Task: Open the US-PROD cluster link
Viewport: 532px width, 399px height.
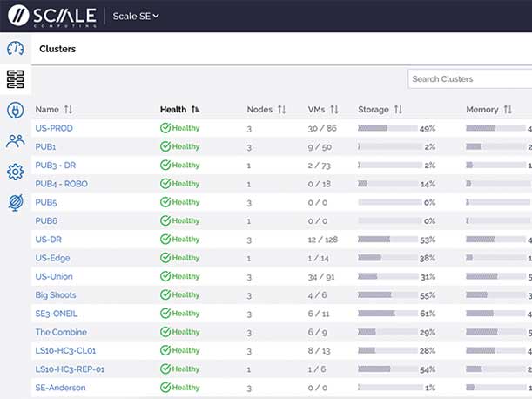Action: [x=54, y=128]
